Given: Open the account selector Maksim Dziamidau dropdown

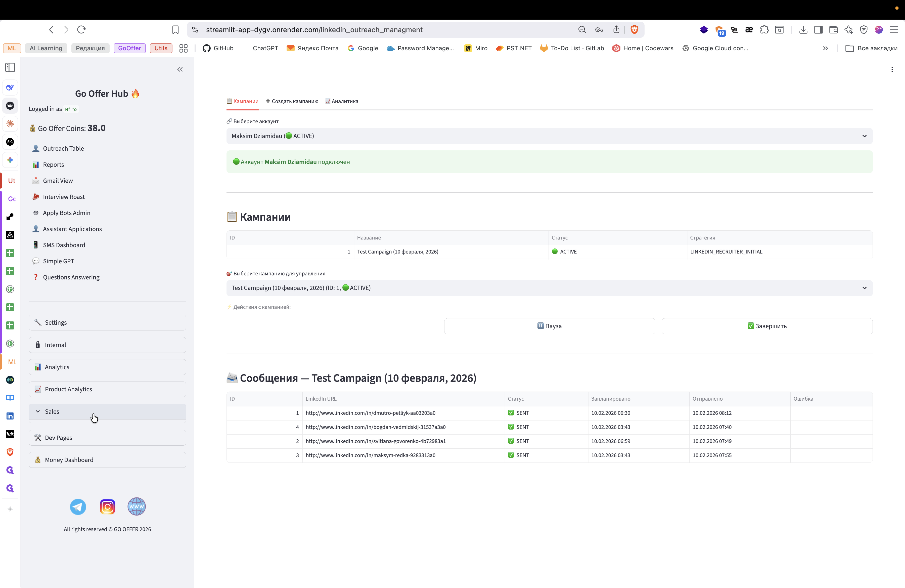Looking at the screenshot, I should (549, 136).
